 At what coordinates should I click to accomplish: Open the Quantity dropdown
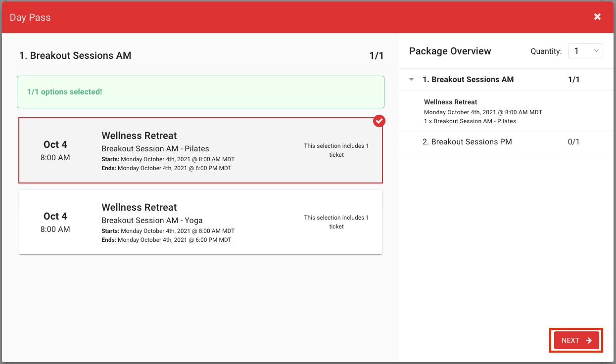click(585, 51)
